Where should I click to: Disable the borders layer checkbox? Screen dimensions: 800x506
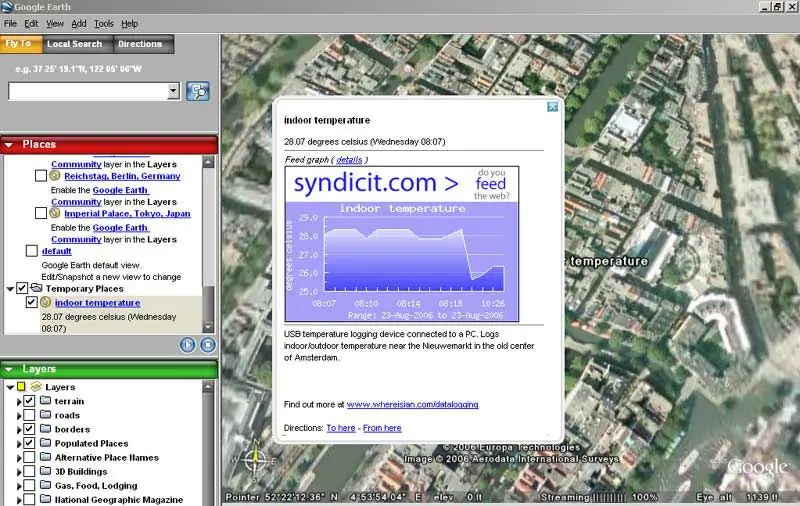pyautogui.click(x=29, y=429)
